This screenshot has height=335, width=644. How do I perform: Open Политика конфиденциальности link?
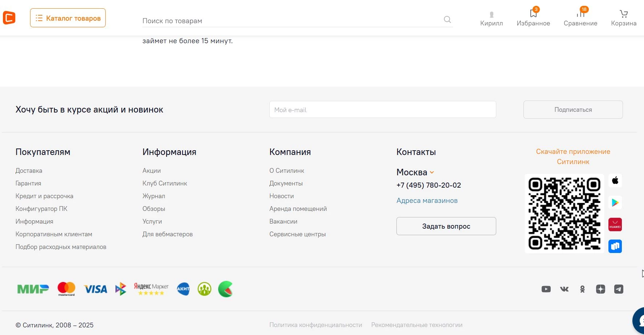(316, 325)
